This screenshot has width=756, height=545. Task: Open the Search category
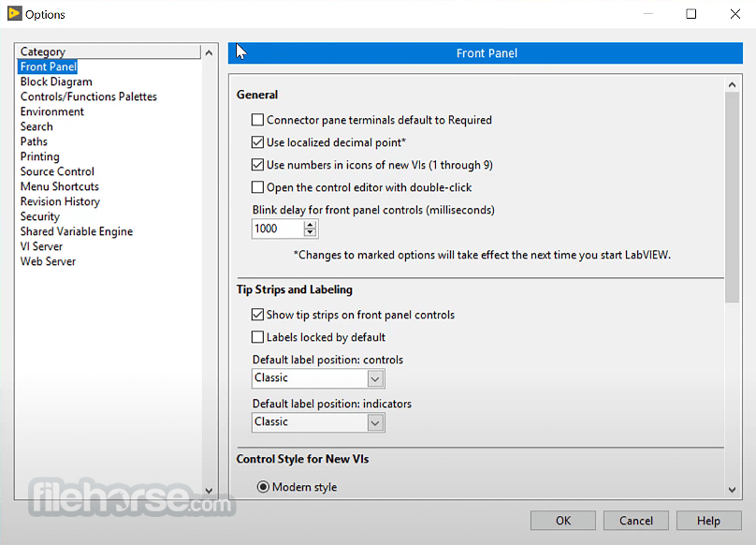(36, 126)
